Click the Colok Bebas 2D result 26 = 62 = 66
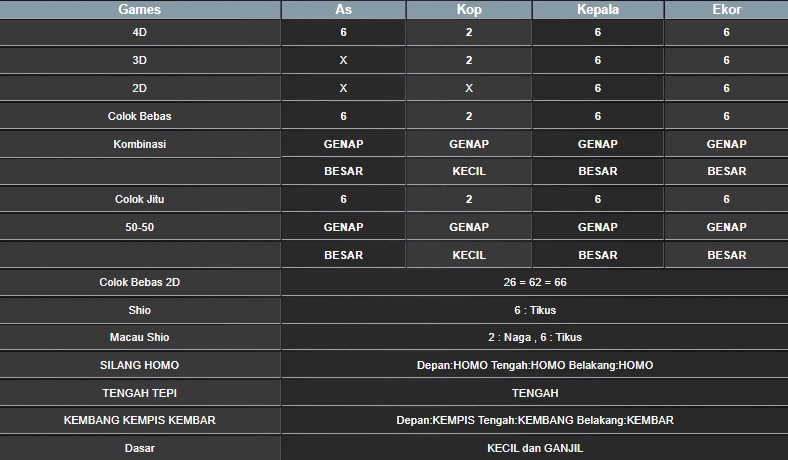Viewport: 788px width, 460px height. point(535,282)
